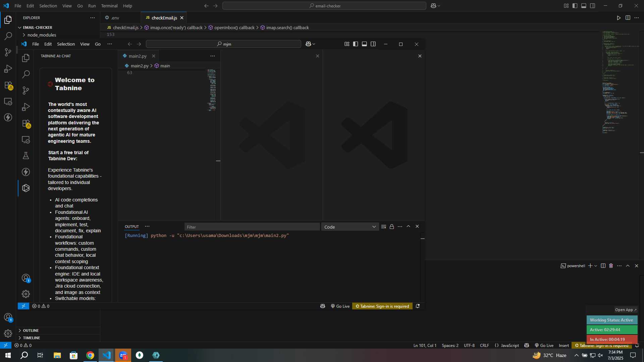Click email-checker command center search box
644x362 pixels.
324,6
